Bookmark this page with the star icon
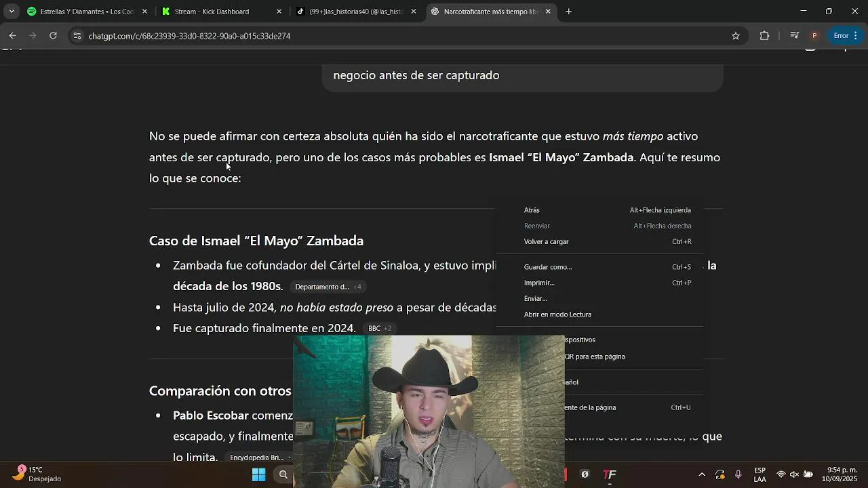This screenshot has height=488, width=868. (736, 36)
